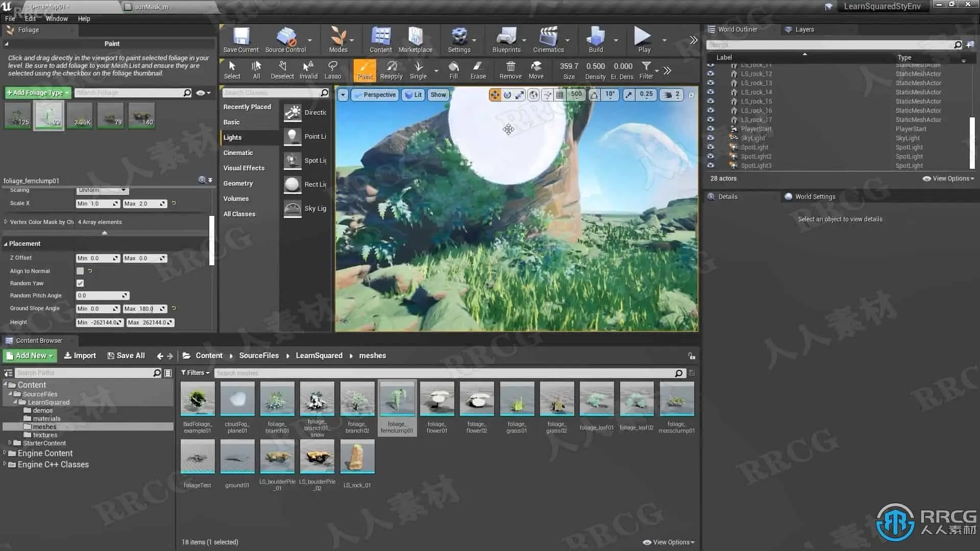This screenshot has width=980, height=551.
Task: Click the Import button in Content Browser
Action: 80,356
